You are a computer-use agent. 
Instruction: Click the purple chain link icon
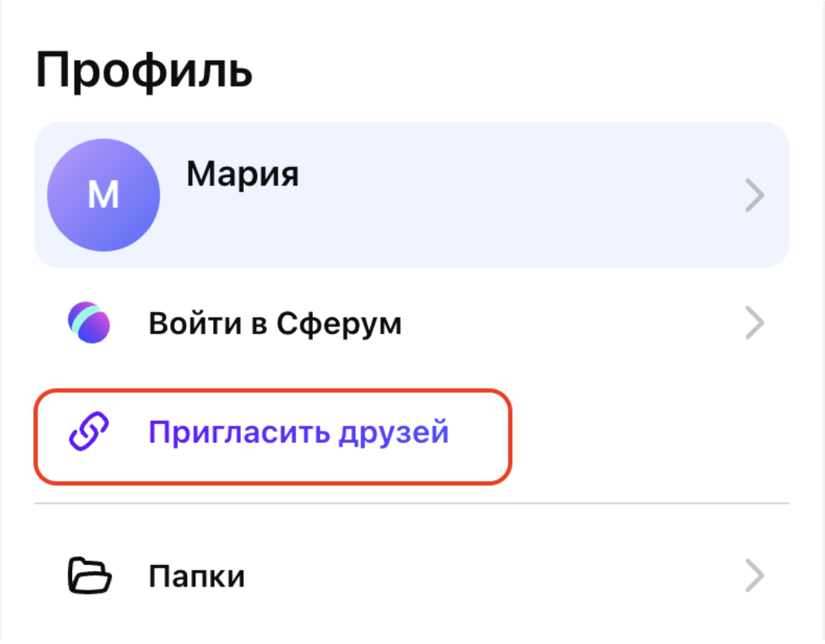[89, 433]
